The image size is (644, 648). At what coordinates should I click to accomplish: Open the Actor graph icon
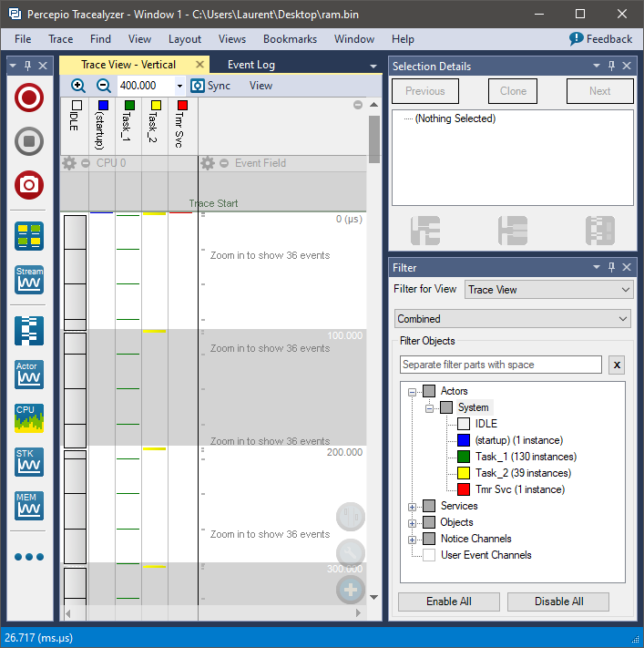click(29, 375)
